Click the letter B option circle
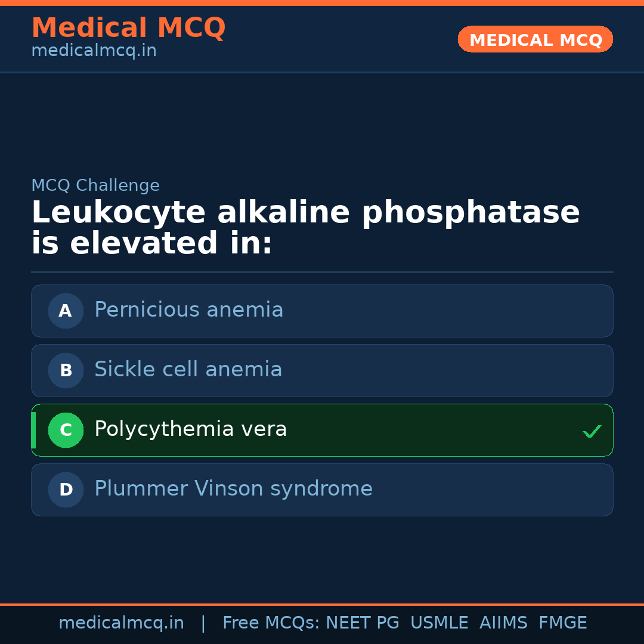This screenshot has width=644, height=644. click(66, 370)
